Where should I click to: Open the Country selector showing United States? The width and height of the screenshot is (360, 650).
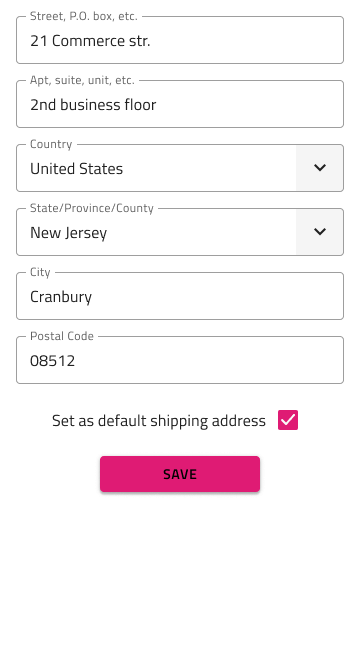pos(180,168)
